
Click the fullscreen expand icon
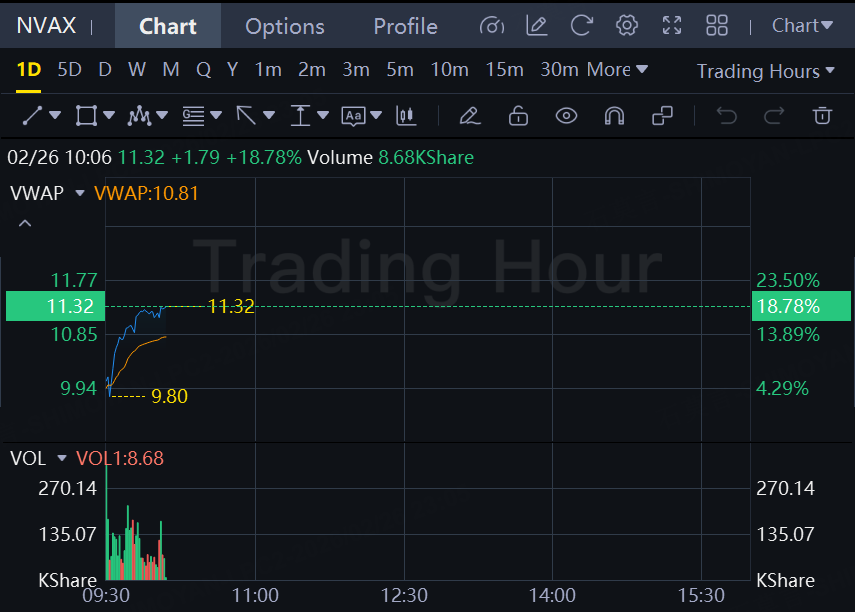pyautogui.click(x=672, y=26)
